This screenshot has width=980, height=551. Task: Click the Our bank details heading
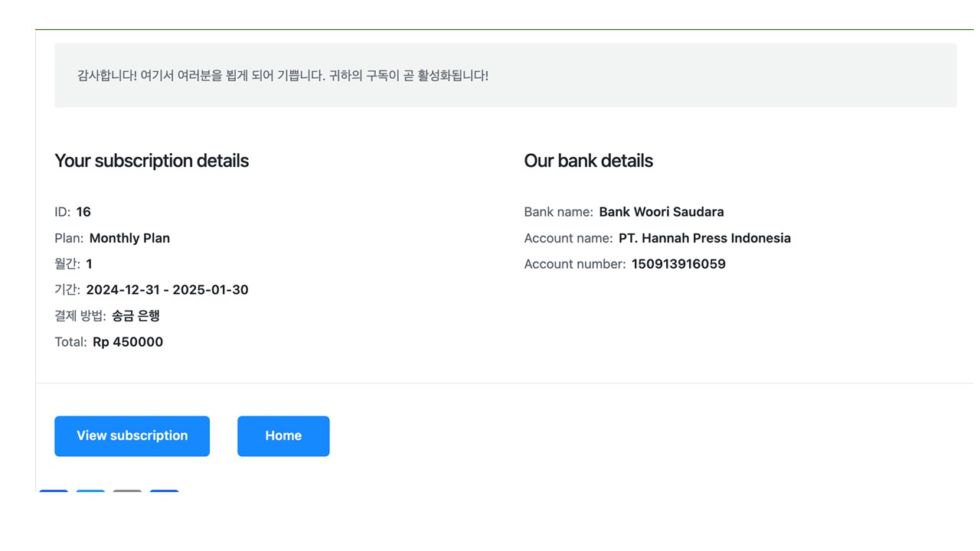click(x=588, y=161)
